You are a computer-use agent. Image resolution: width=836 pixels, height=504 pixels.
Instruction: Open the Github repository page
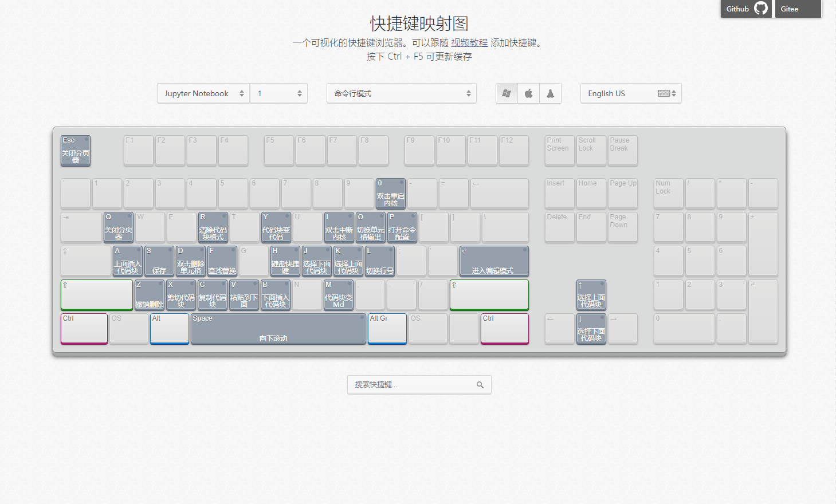click(x=745, y=9)
